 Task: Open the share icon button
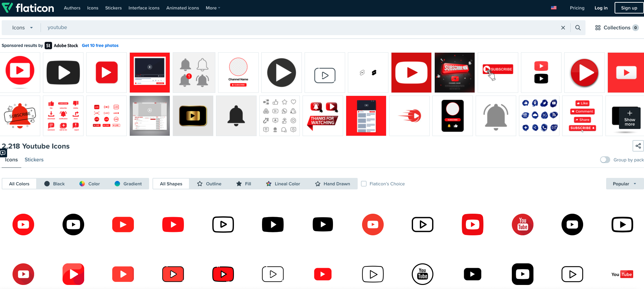click(x=638, y=146)
